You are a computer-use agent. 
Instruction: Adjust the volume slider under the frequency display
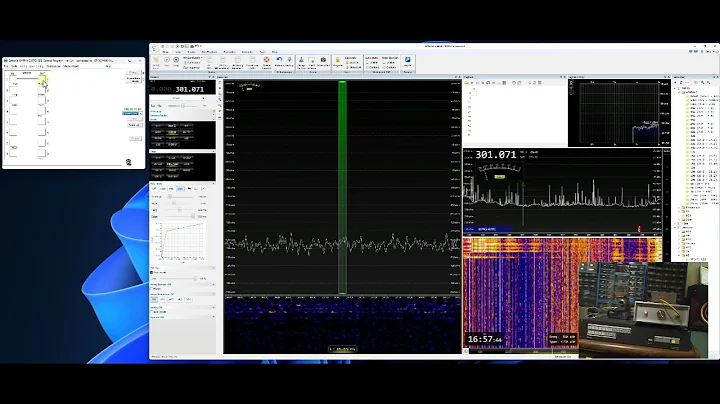[x=182, y=106]
